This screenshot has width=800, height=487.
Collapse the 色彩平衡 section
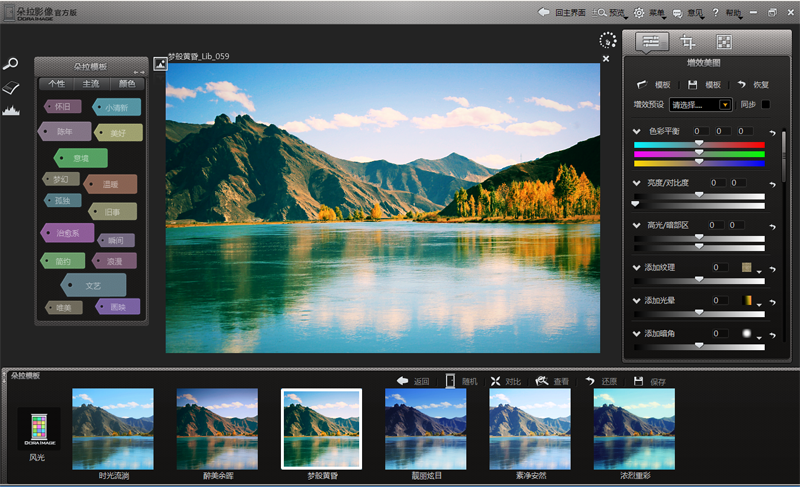click(637, 132)
